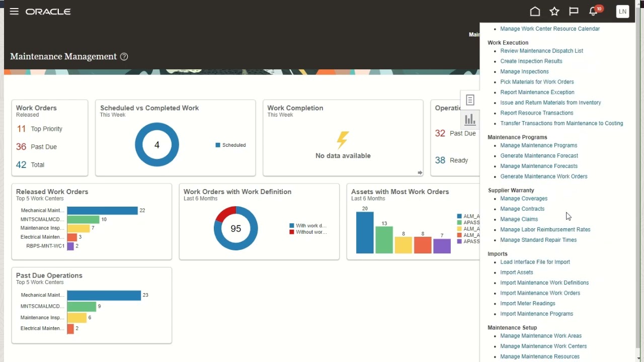The width and height of the screenshot is (644, 362).
Task: Open Manage Labor Reimbursement Rates
Action: click(x=545, y=230)
